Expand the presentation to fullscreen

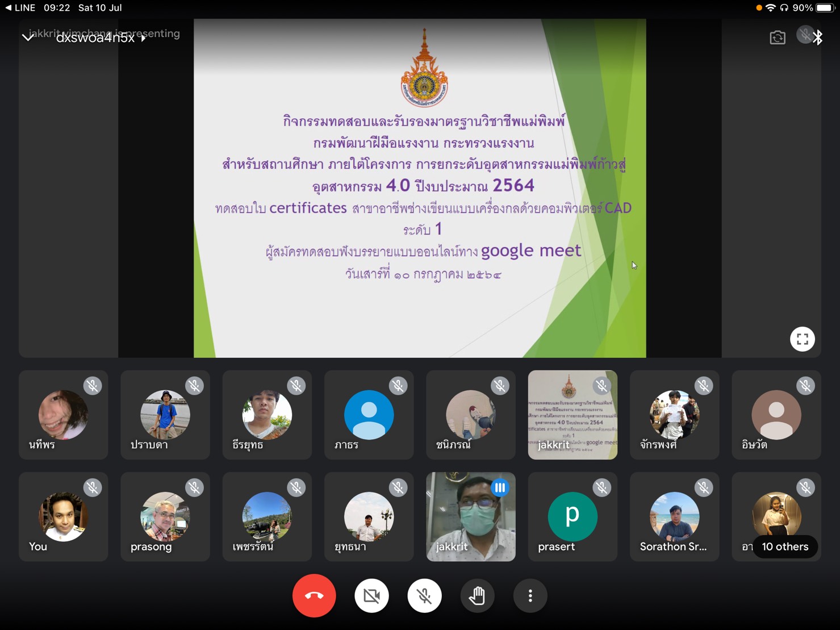802,339
